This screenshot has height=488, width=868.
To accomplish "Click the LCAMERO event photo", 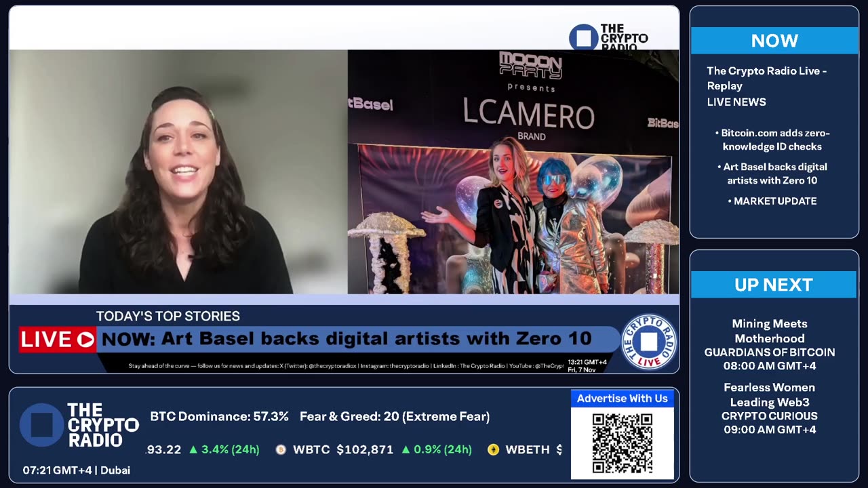I will [513, 171].
